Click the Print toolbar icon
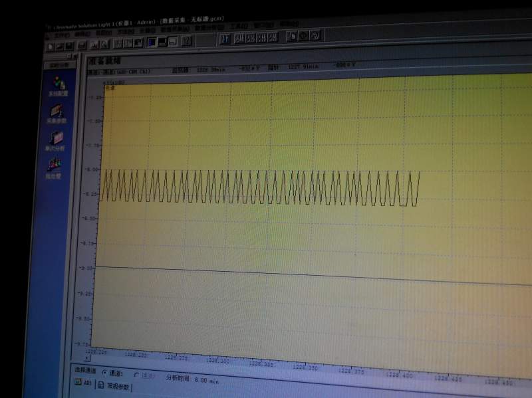This screenshot has width=532, height=398. pyautogui.click(x=82, y=45)
